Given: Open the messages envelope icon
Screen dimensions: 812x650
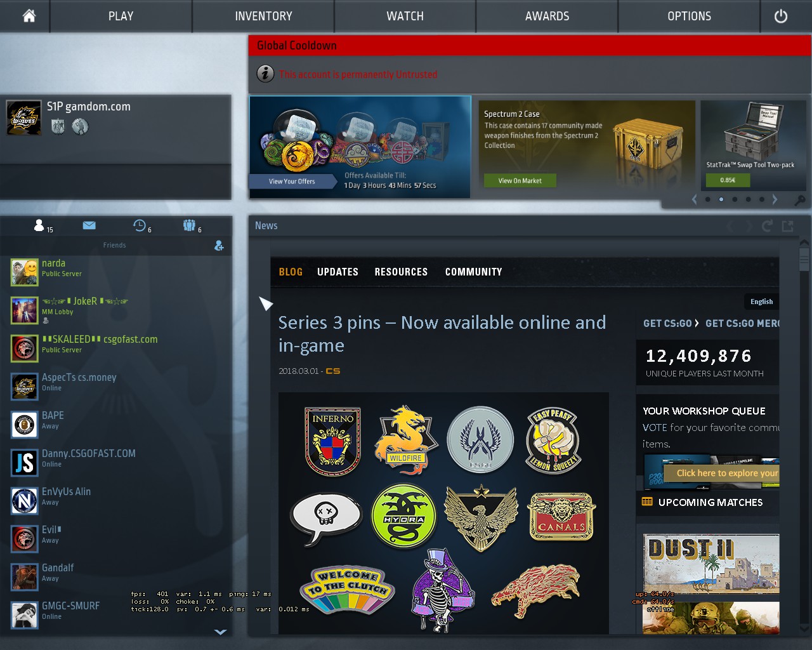Looking at the screenshot, I should pyautogui.click(x=89, y=225).
